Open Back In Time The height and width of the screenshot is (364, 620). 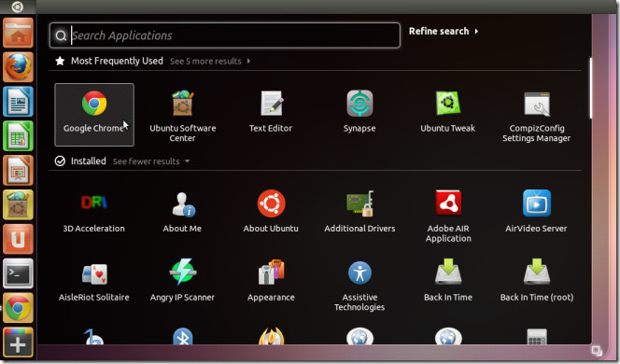448,281
